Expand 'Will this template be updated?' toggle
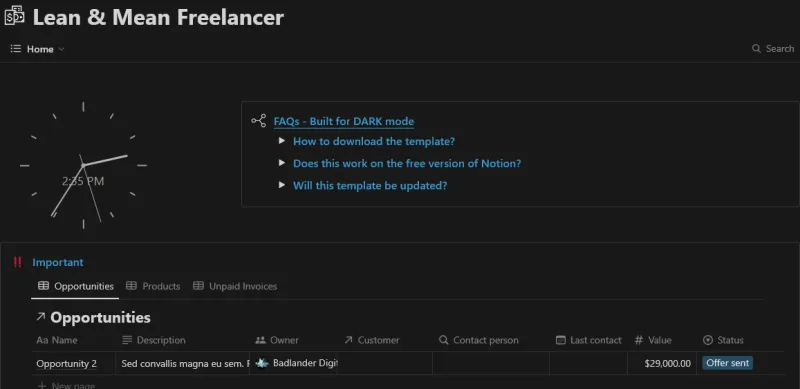 tap(282, 185)
